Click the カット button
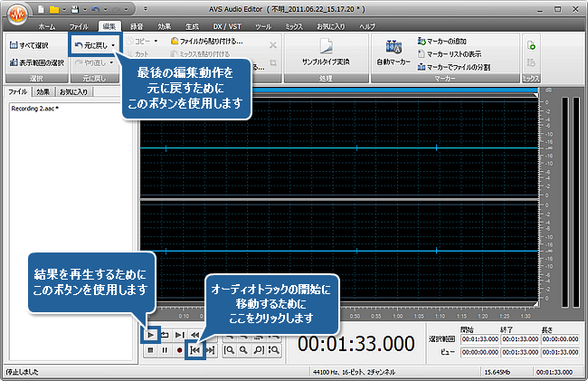 pyautogui.click(x=138, y=53)
